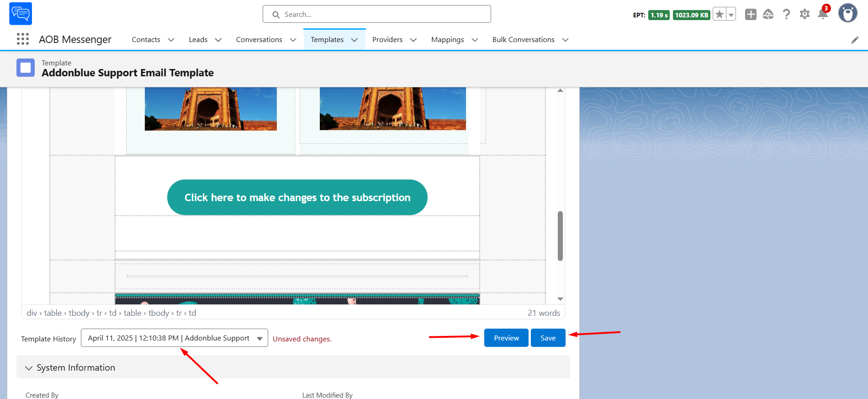Click the editor scroll up arrow
Viewport: 868px width, 399px height.
560,90
